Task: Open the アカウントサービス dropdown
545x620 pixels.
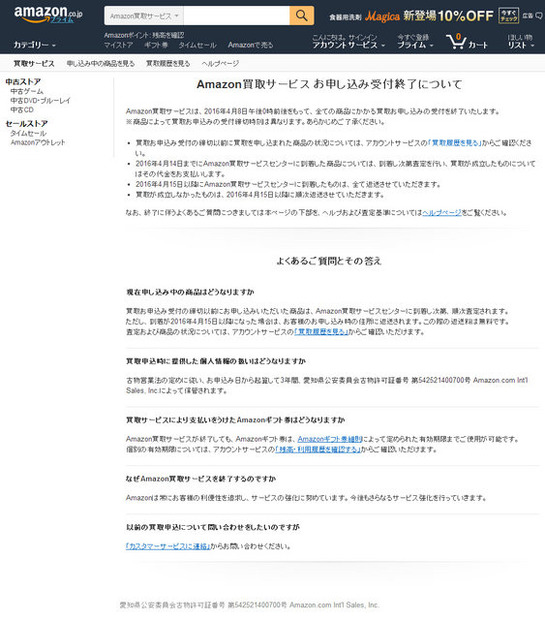Action: coord(348,45)
